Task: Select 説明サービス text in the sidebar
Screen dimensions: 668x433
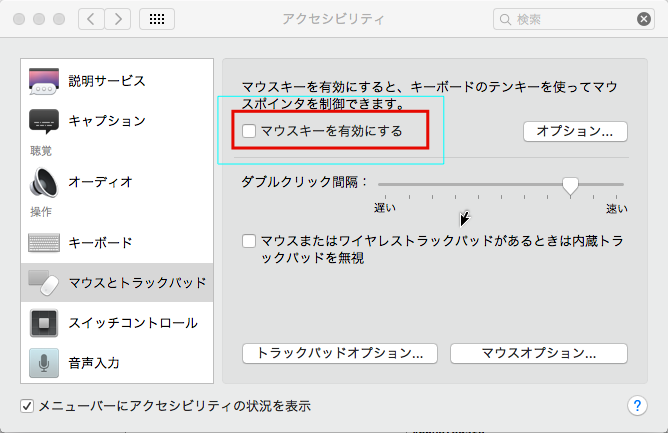Action: pyautogui.click(x=107, y=81)
